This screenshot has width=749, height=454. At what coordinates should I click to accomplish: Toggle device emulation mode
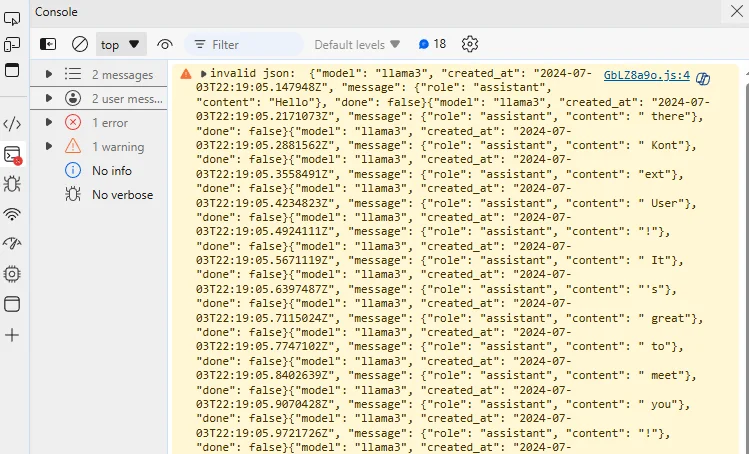(x=12, y=44)
